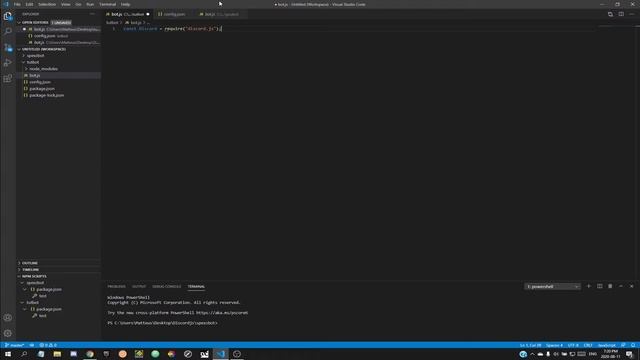Click the Explorer panel more actions ellipsis
The image size is (640, 360).
[92, 14]
